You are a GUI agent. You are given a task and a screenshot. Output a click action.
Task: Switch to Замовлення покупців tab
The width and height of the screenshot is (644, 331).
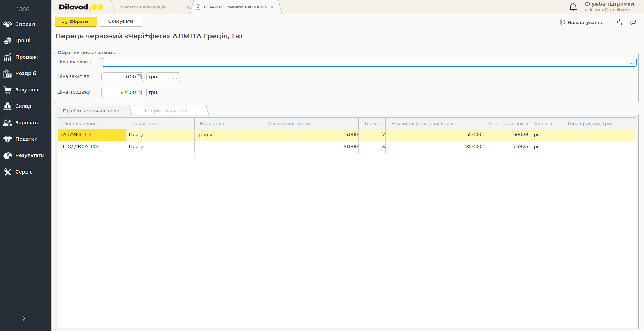[142, 7]
